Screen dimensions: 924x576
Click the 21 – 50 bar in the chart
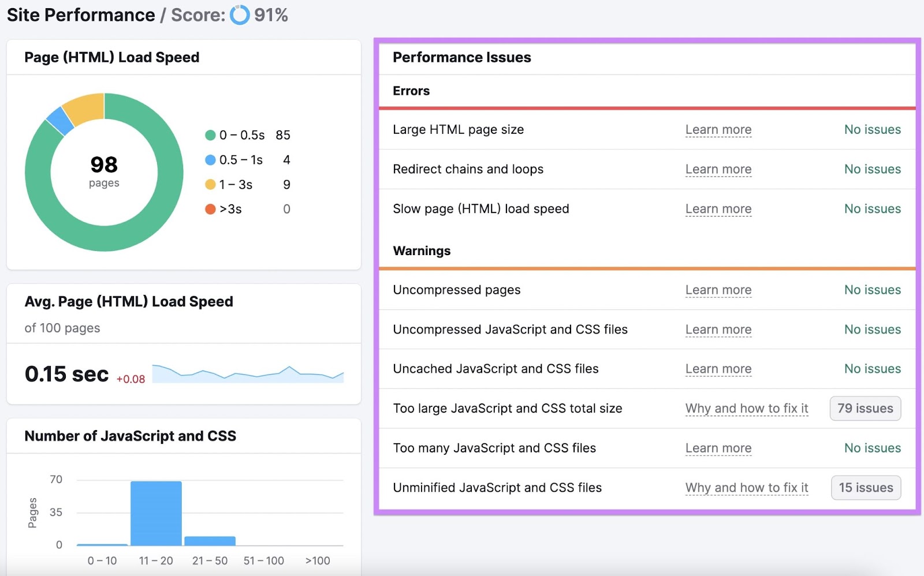click(x=210, y=541)
